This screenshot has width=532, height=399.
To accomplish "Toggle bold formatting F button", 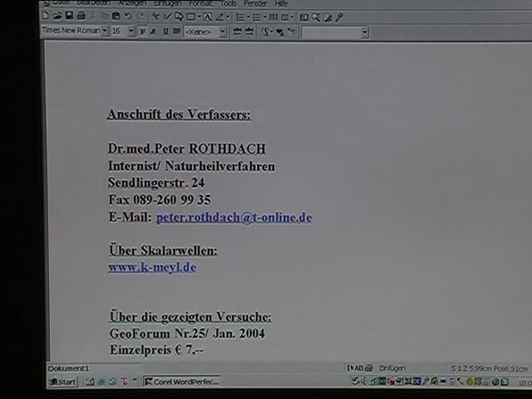I will click(142, 32).
